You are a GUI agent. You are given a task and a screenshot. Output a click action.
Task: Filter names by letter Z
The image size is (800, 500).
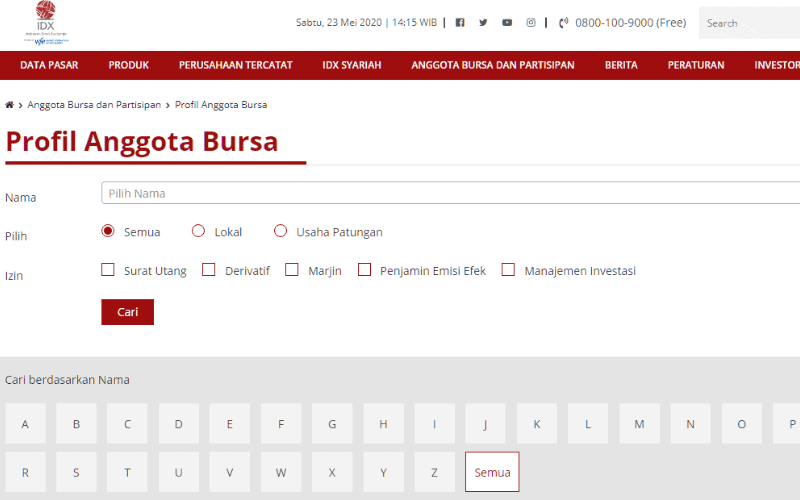pyautogui.click(x=435, y=472)
